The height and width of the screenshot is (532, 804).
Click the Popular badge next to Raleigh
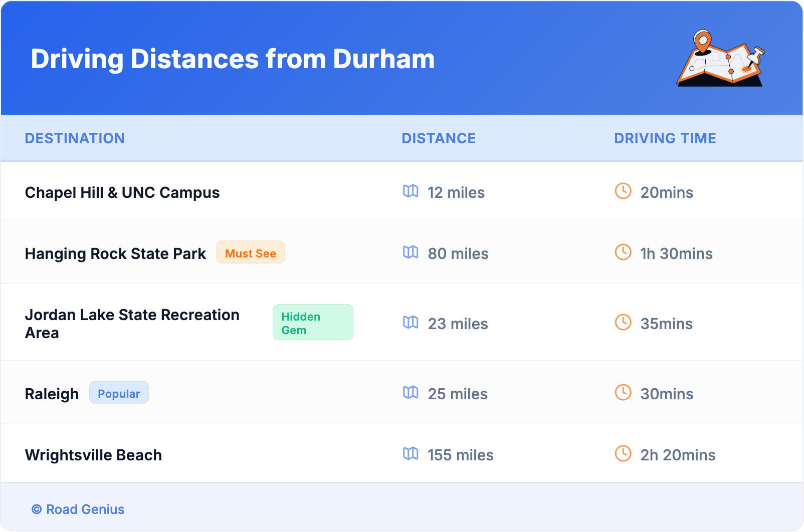(x=119, y=393)
